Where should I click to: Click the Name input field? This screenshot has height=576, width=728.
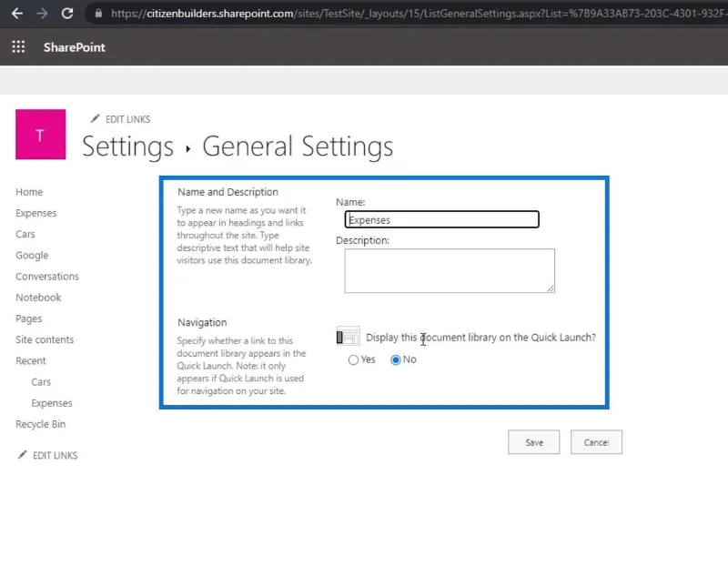coord(442,219)
